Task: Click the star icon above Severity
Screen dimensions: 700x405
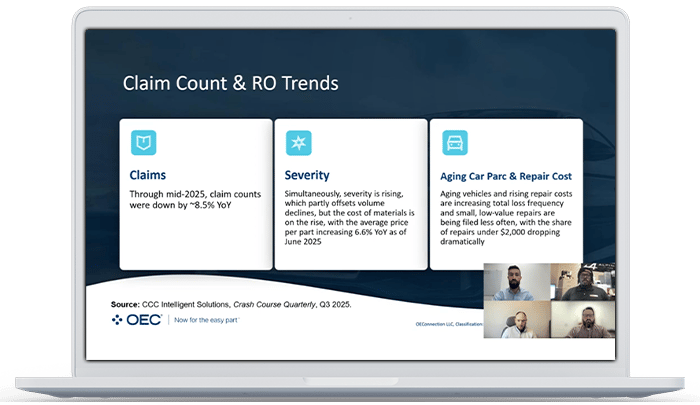Action: click(x=299, y=143)
